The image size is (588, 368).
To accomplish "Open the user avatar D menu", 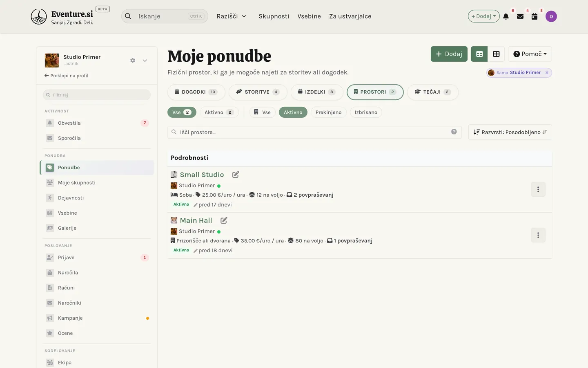I will [x=551, y=16].
